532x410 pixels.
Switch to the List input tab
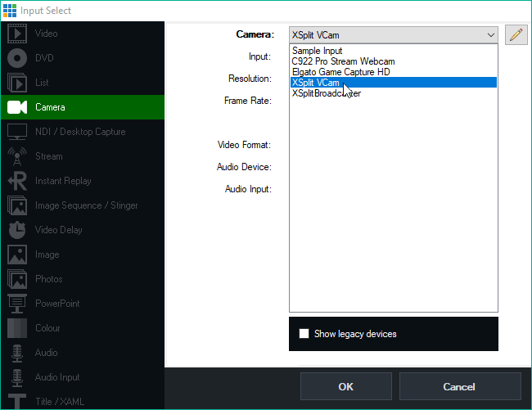coord(83,83)
